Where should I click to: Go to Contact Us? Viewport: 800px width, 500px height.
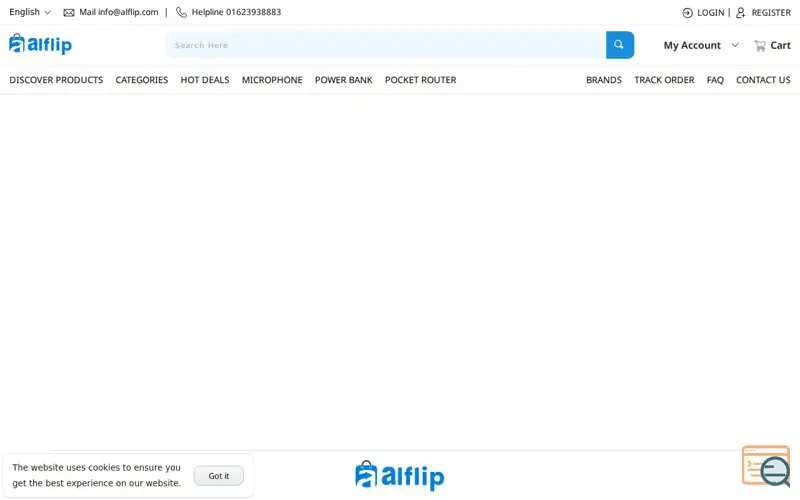click(763, 80)
